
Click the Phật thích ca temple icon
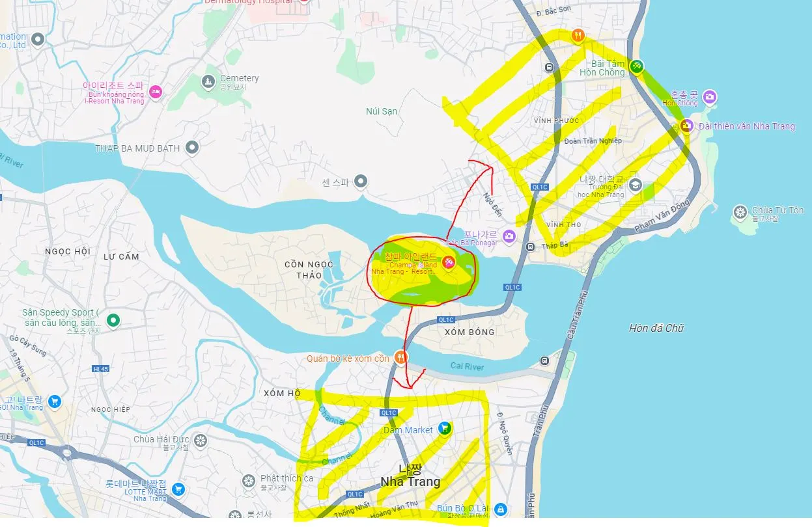[247, 481]
